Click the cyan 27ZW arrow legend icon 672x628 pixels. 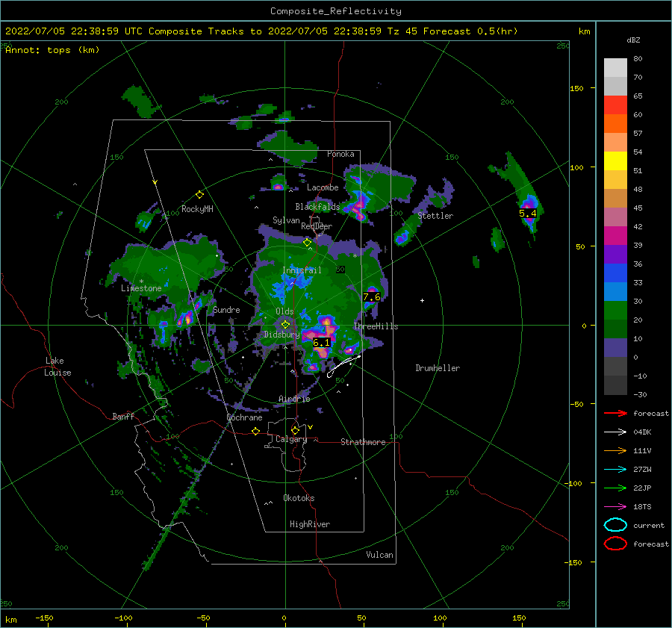point(615,470)
